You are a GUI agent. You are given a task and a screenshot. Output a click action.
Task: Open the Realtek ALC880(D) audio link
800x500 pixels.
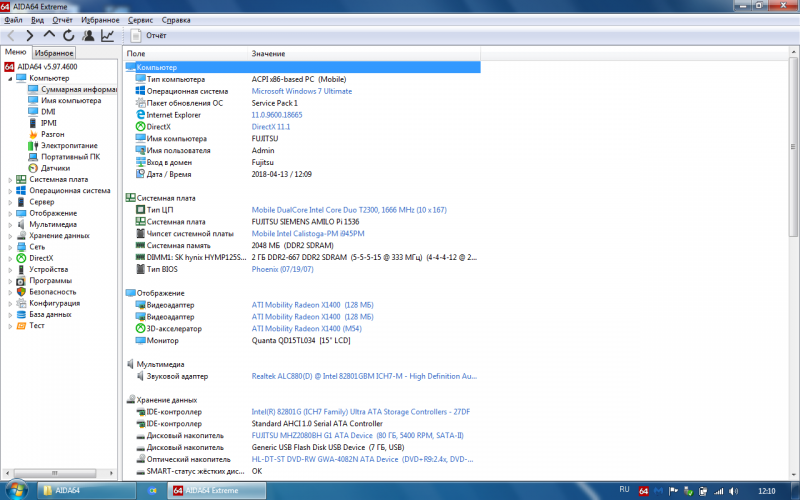coord(364,376)
